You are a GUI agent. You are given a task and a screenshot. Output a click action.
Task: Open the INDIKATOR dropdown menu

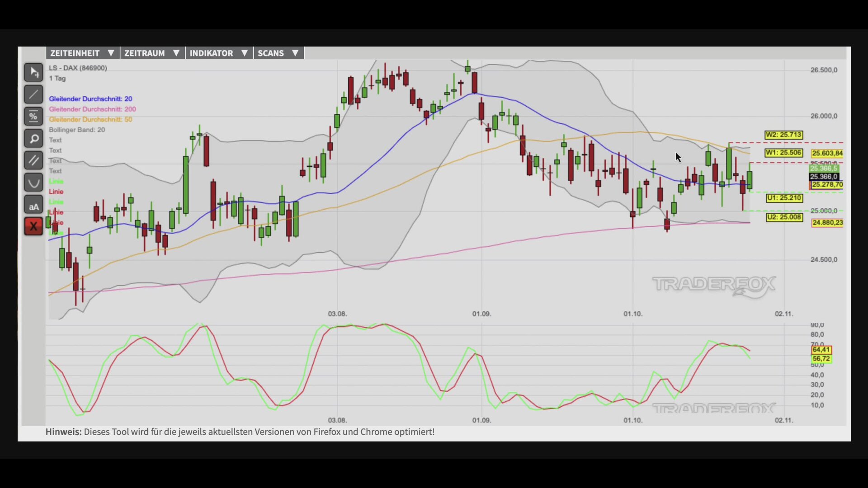tap(219, 53)
